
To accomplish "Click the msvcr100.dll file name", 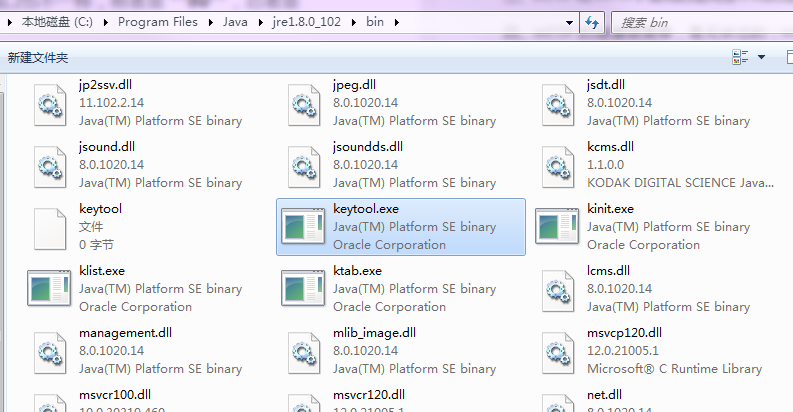I will pos(115,395).
